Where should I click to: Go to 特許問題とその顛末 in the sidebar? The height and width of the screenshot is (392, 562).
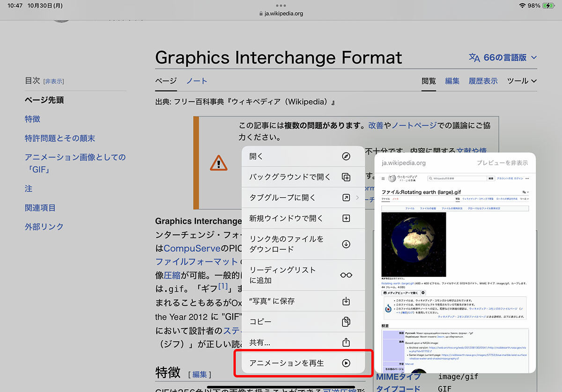[x=60, y=138]
